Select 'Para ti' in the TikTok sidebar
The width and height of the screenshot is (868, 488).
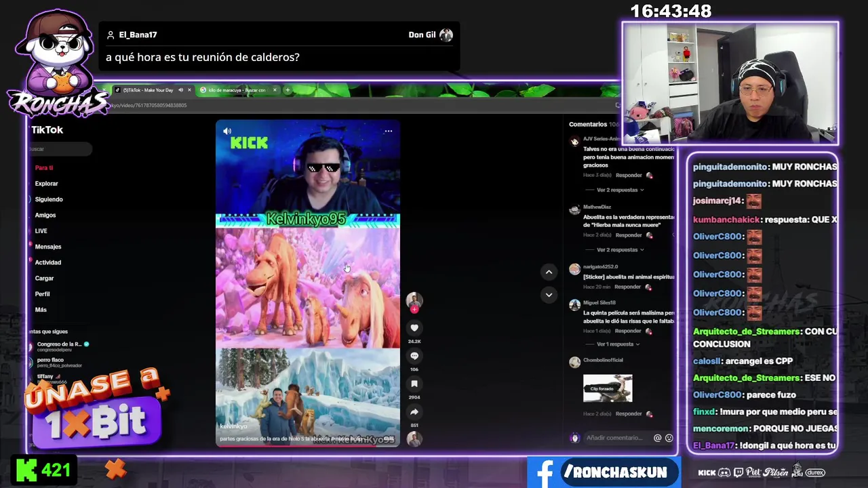(x=44, y=167)
